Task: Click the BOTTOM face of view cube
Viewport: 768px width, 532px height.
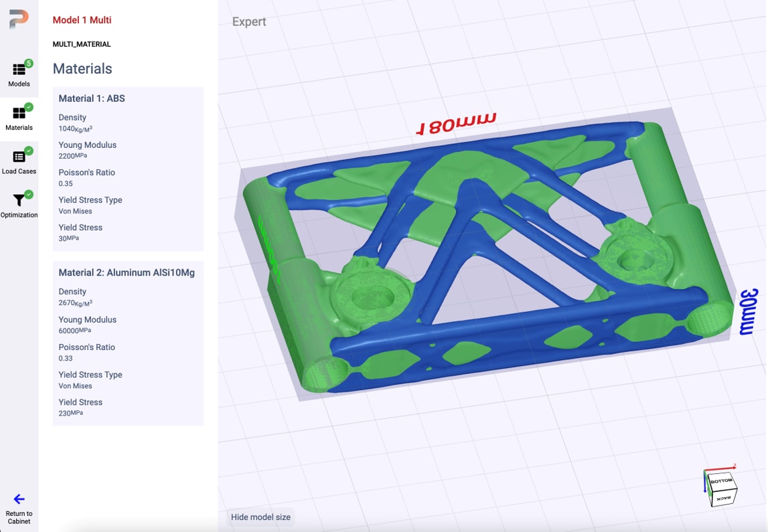Action: [721, 480]
